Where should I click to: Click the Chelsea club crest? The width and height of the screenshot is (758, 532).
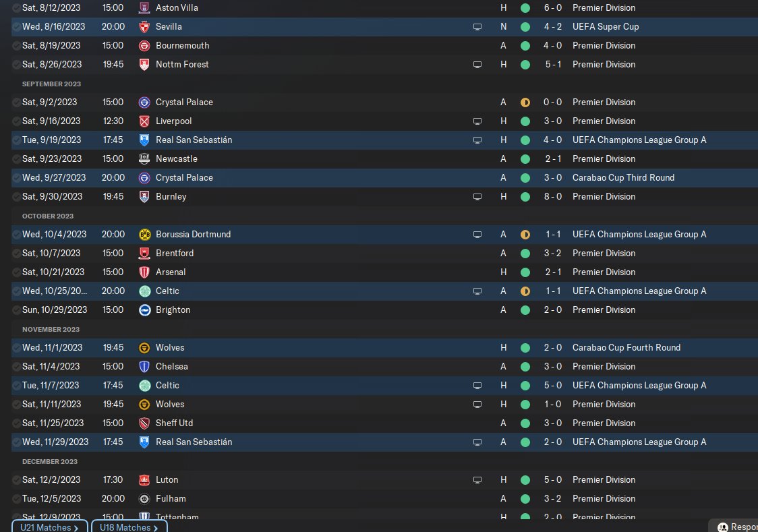pyautogui.click(x=144, y=367)
